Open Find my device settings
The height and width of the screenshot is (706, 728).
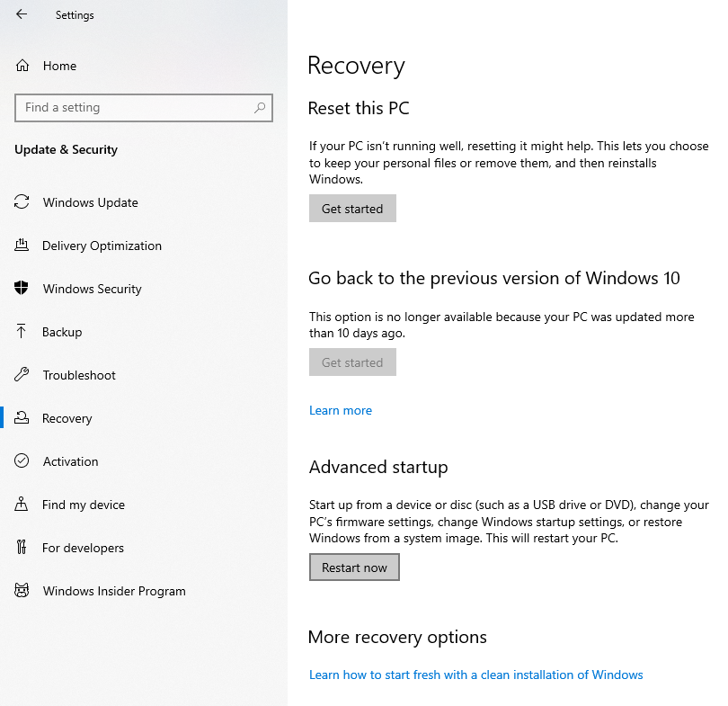83,505
